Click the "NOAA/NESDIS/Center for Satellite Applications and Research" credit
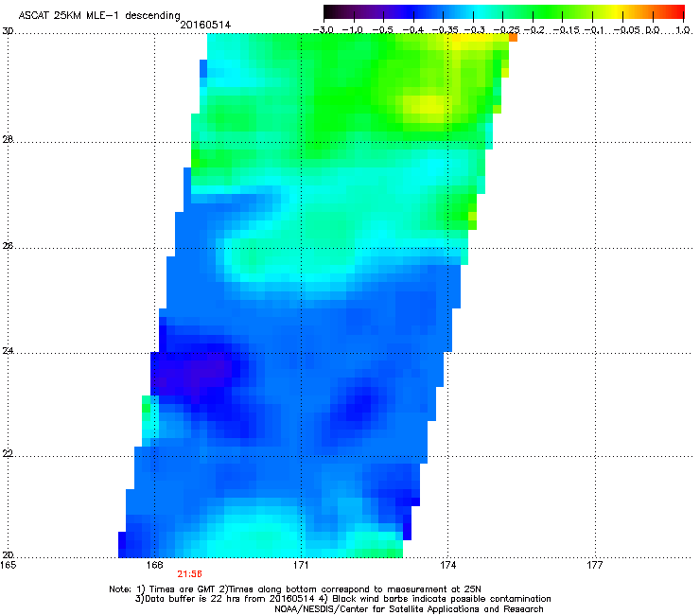 tap(409, 609)
